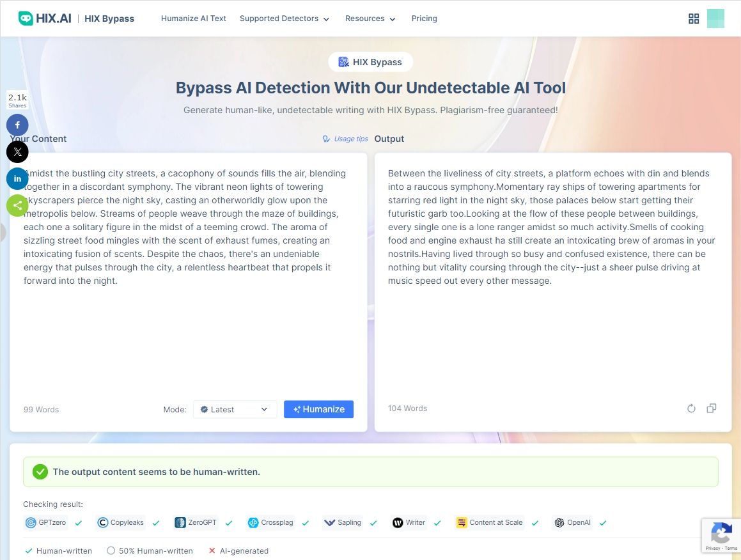This screenshot has width=741, height=560.
Task: Click the Humanize button
Action: click(318, 409)
